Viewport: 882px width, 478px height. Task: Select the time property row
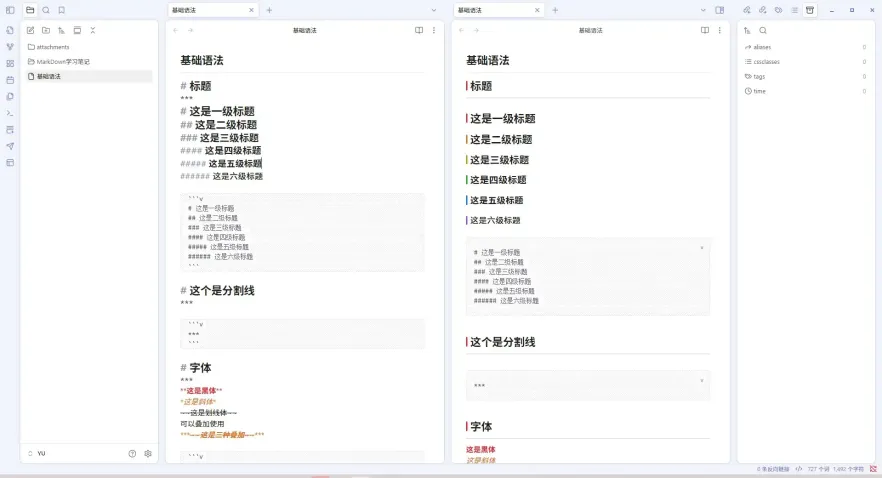point(806,91)
